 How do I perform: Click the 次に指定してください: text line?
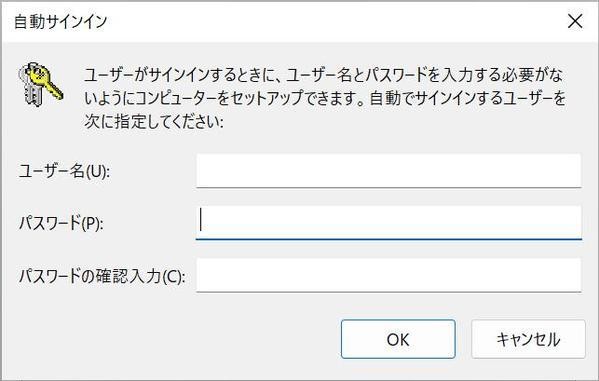[154, 122]
